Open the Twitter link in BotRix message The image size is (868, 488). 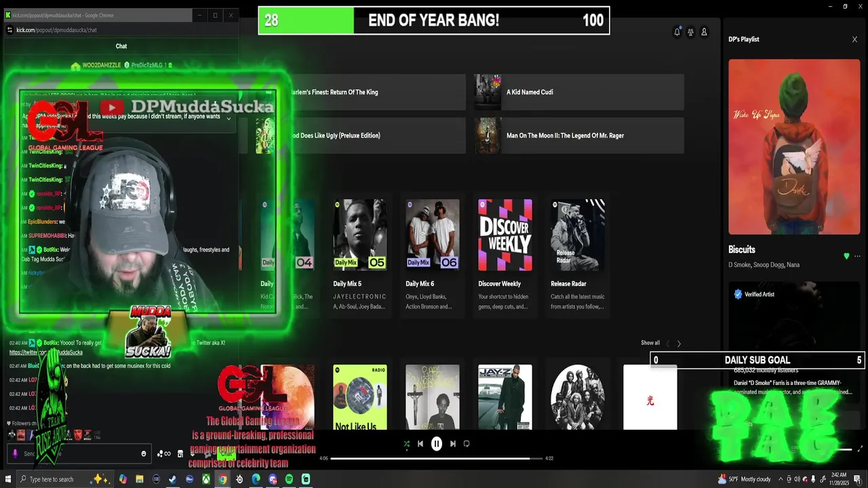(46, 352)
